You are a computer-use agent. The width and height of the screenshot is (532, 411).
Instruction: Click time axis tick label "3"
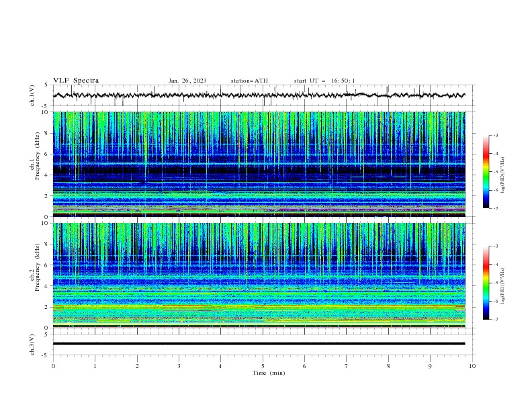[x=179, y=366]
